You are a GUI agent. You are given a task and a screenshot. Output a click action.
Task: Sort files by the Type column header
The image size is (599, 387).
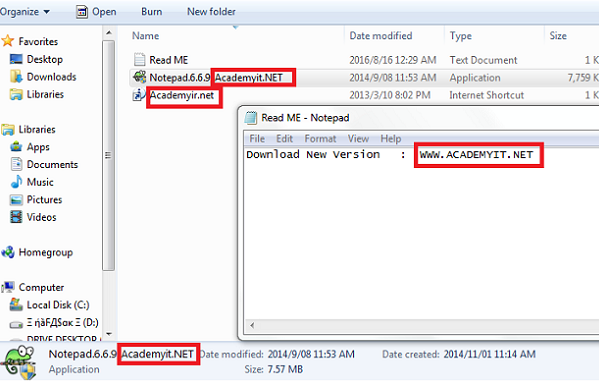click(461, 36)
